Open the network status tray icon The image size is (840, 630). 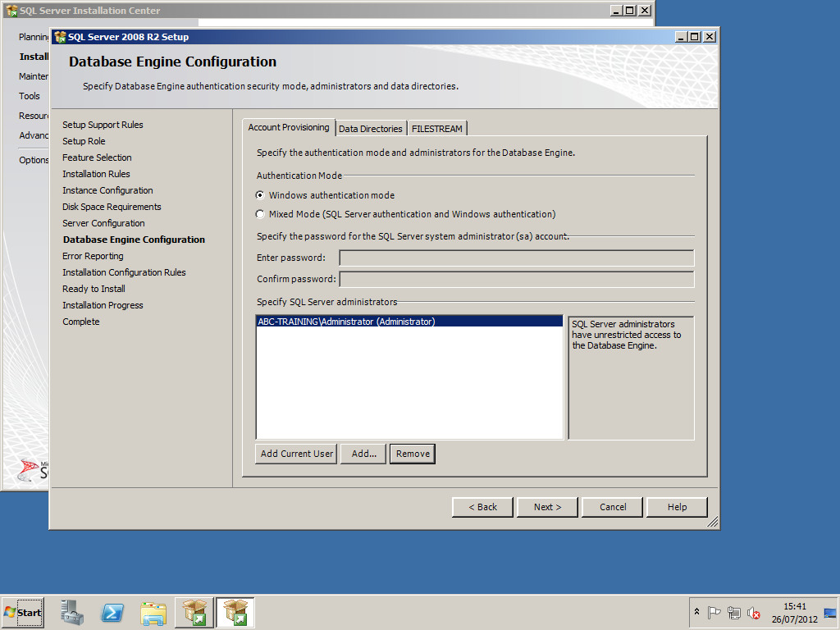[734, 612]
